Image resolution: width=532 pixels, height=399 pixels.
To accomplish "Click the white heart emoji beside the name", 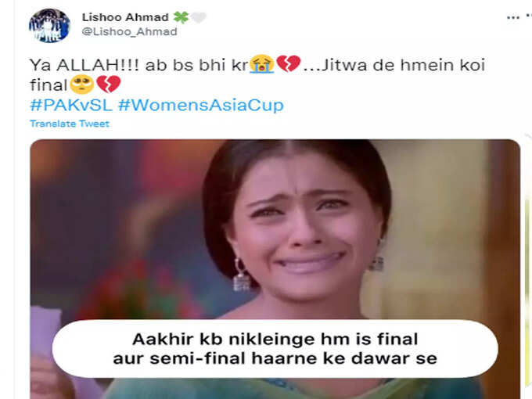I will [199, 17].
